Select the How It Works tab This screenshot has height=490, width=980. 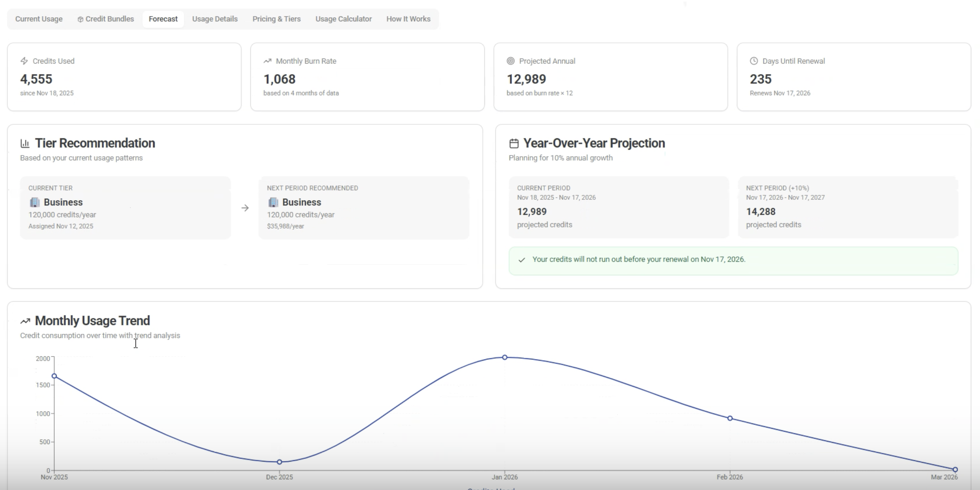(x=408, y=19)
